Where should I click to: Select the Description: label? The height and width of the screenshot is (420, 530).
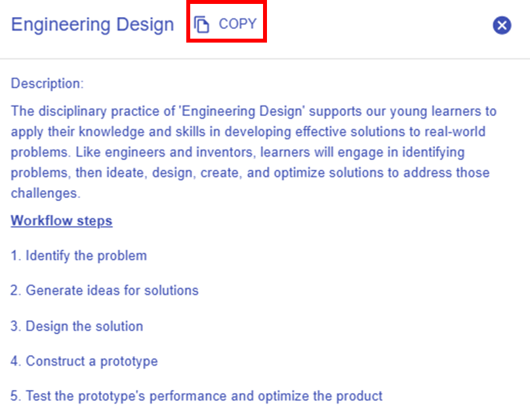pyautogui.click(x=47, y=84)
